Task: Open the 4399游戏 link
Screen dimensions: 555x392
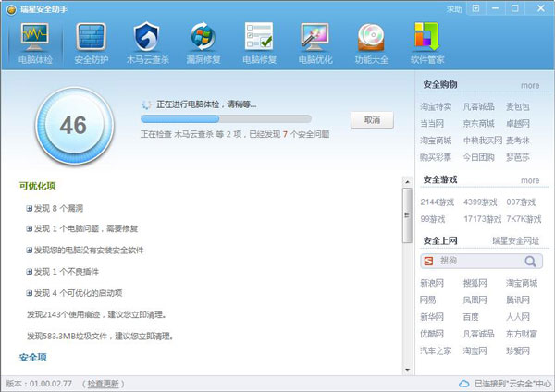Action: [x=480, y=202]
